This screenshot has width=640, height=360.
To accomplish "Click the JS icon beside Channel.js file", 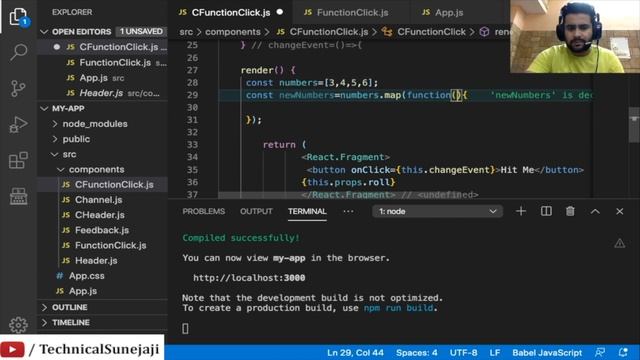I will click(66, 200).
